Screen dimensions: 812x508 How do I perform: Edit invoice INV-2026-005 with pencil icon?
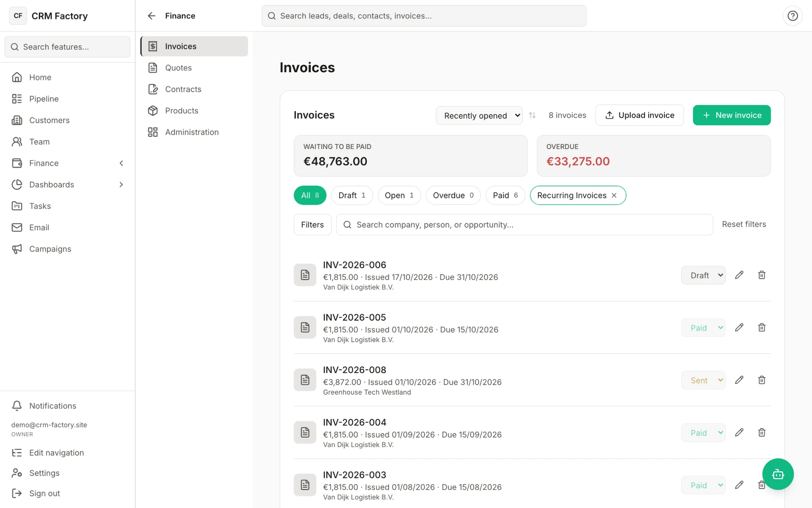(739, 327)
